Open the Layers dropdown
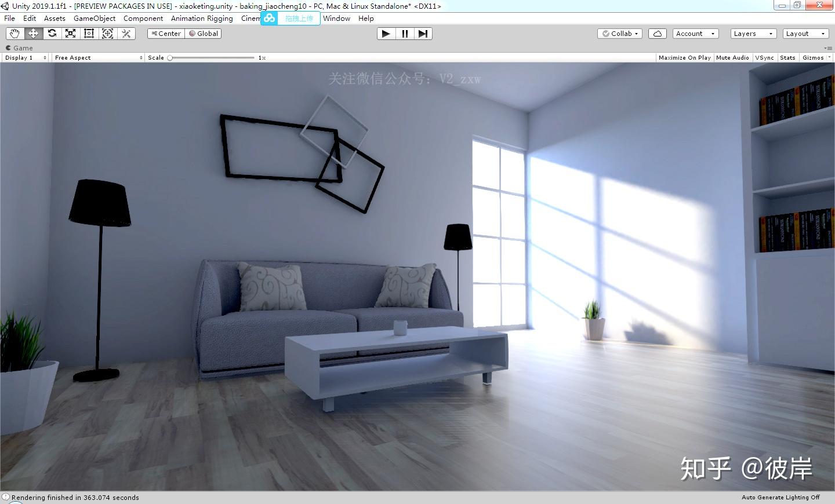Viewport: 835px width, 504px height. point(753,34)
